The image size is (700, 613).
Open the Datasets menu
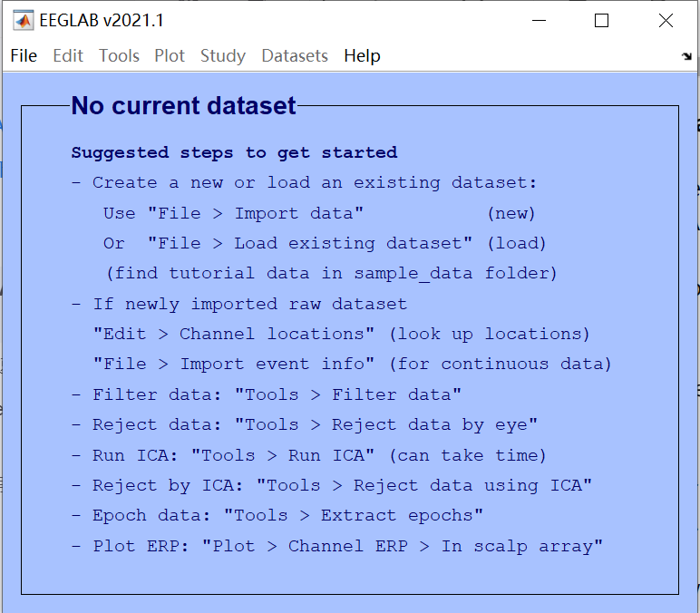(295, 56)
